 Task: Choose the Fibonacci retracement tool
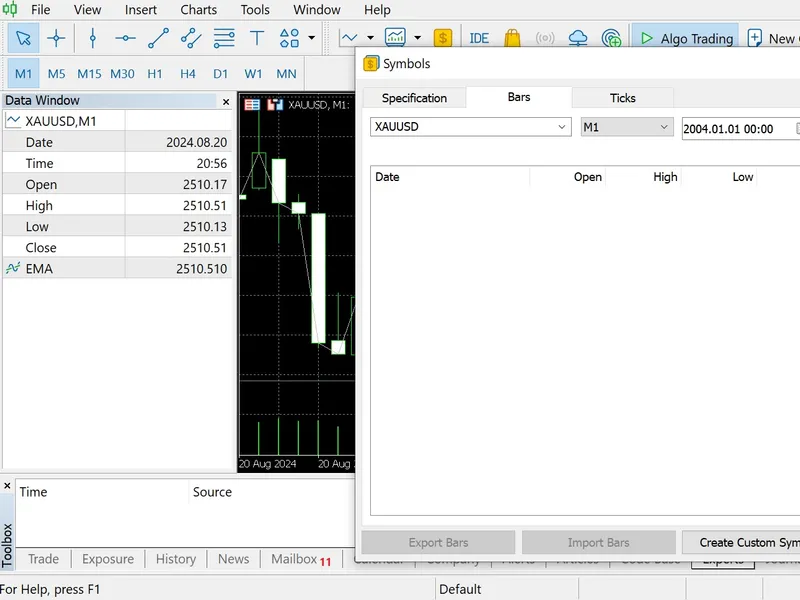(224, 38)
